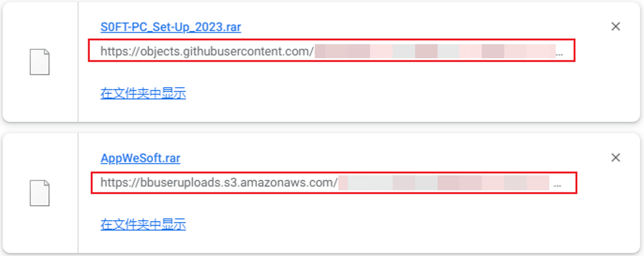The image size is (644, 256).
Task: Remove the S0FT-PC_Set-Up_2023.rar entry with X
Action: pyautogui.click(x=616, y=26)
